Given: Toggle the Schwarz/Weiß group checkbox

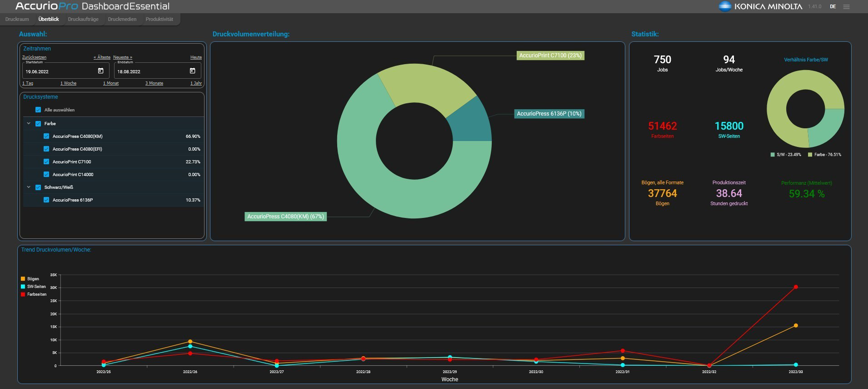Looking at the screenshot, I should [x=38, y=187].
